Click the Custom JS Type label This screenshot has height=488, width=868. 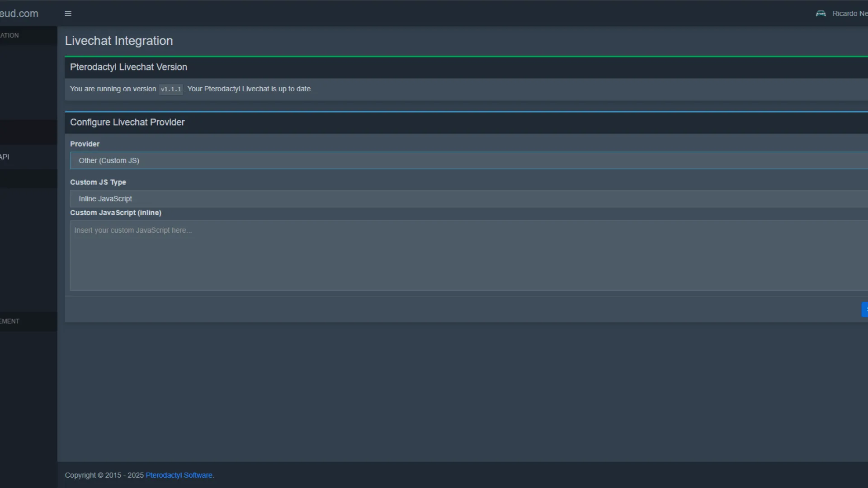tap(98, 182)
